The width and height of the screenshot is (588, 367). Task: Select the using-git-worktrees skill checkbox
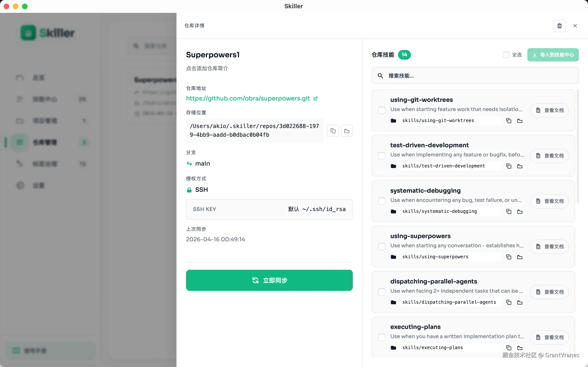[382, 110]
